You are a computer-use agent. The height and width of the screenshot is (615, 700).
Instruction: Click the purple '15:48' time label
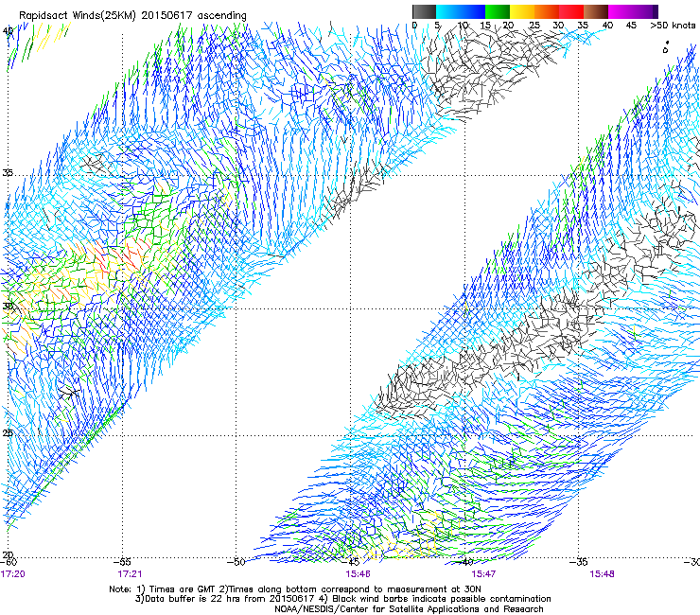602,574
